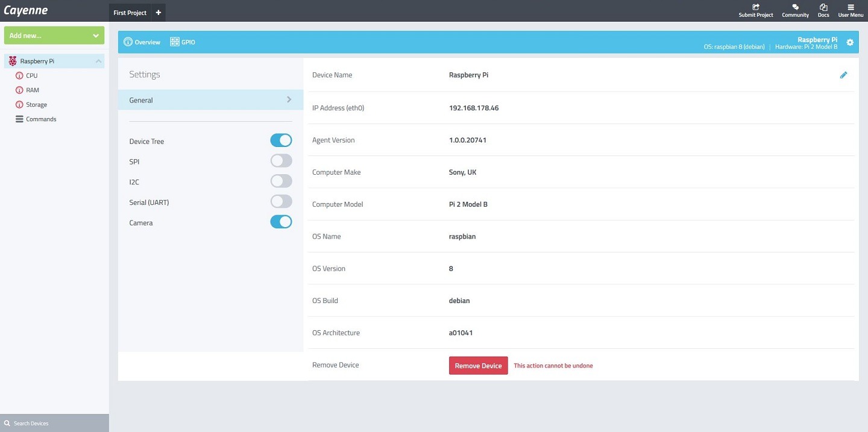
Task: Click the OS Architecture value a01041
Action: point(461,333)
